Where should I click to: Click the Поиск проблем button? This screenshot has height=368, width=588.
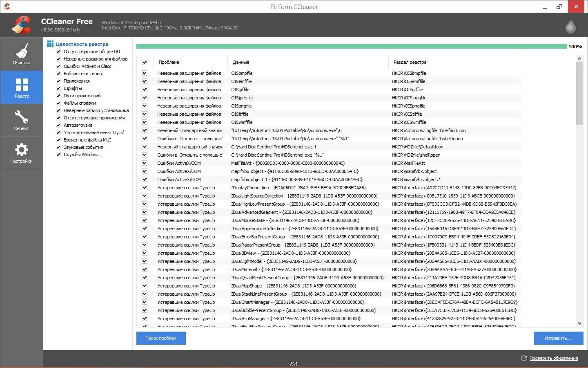click(x=161, y=338)
